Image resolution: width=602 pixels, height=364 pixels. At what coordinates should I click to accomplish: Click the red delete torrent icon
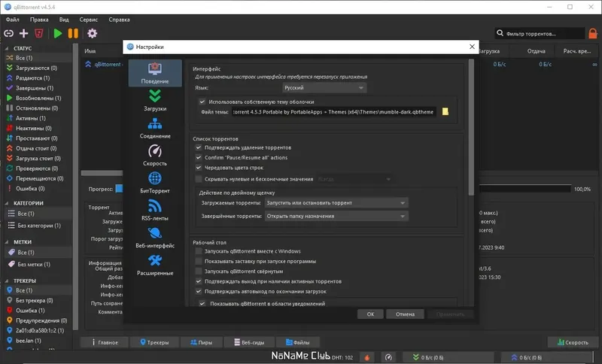pyautogui.click(x=39, y=33)
